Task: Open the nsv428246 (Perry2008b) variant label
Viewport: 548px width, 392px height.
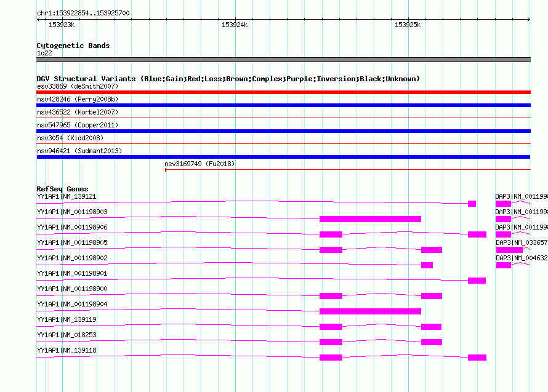Action: pos(78,99)
